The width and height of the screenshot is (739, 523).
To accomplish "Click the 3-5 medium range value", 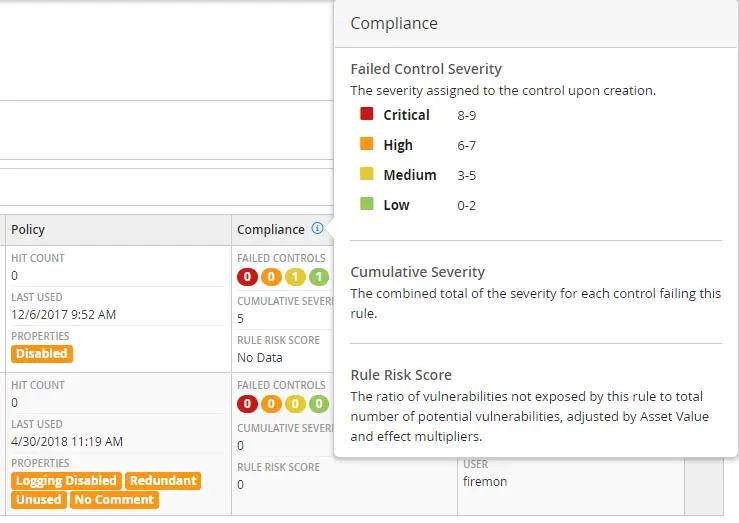I will (467, 176).
